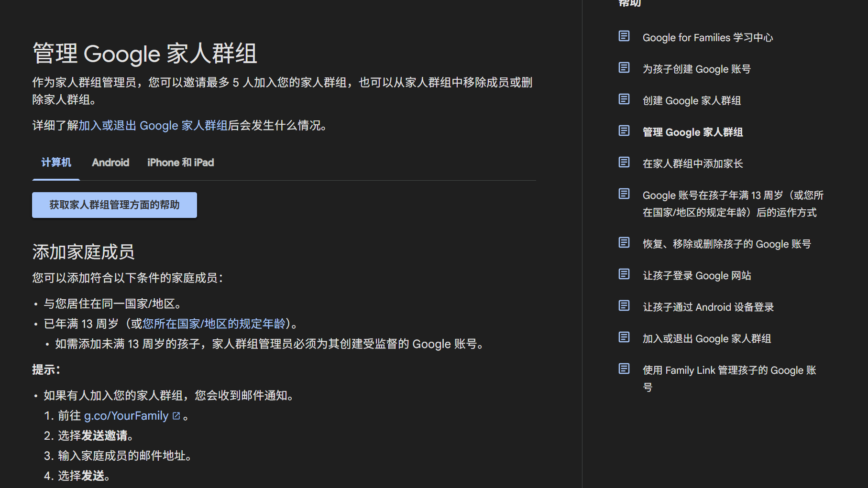The height and width of the screenshot is (488, 868).
Task: Click article icon beside Google for Families 学习中心
Action: click(624, 36)
